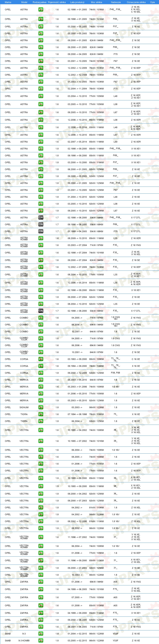
Task: Select the date cell 10.1995 -> 07.2002
Action: (77, 441)
